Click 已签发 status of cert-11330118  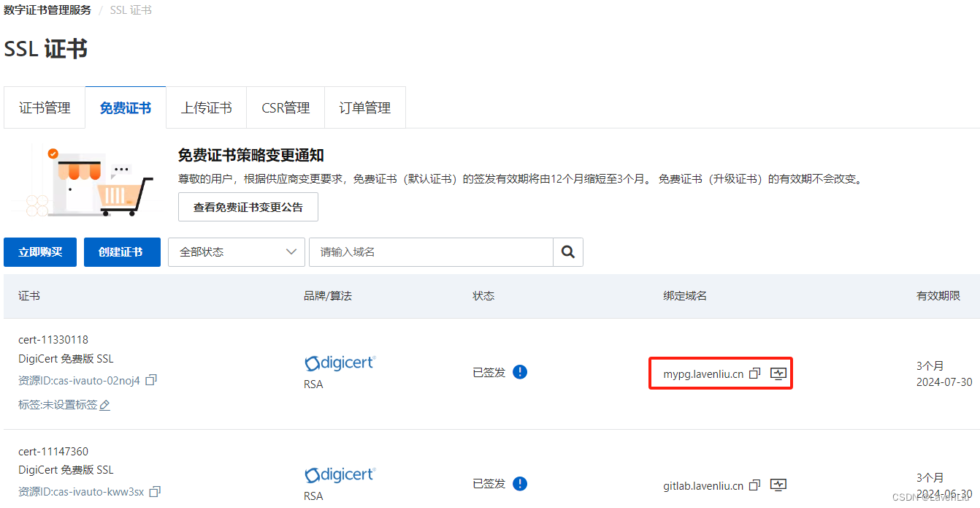click(x=489, y=372)
